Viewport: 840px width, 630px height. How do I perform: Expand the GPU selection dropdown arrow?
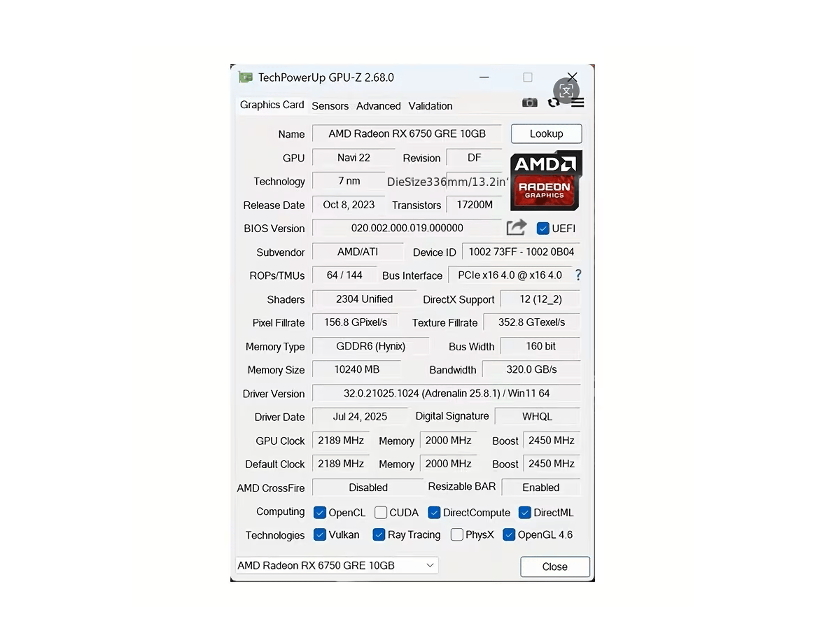point(430,565)
